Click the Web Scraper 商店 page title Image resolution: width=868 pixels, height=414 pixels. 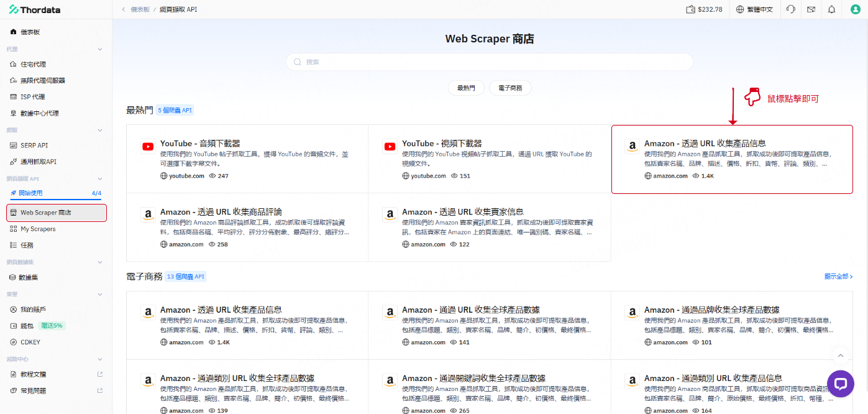click(490, 39)
